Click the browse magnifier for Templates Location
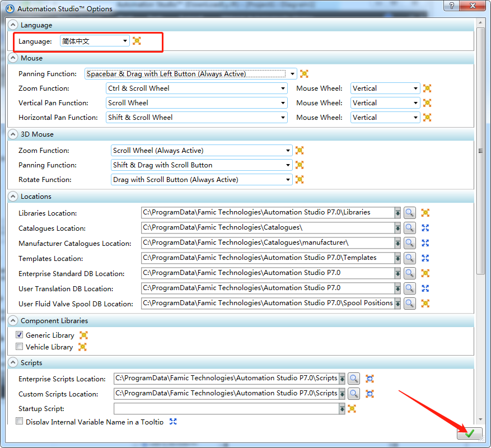This screenshot has width=491, height=448. click(410, 258)
